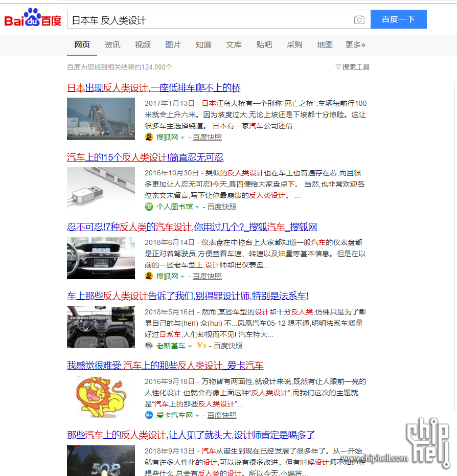Click the Baidu logo
The image size is (457, 476).
(x=33, y=17)
